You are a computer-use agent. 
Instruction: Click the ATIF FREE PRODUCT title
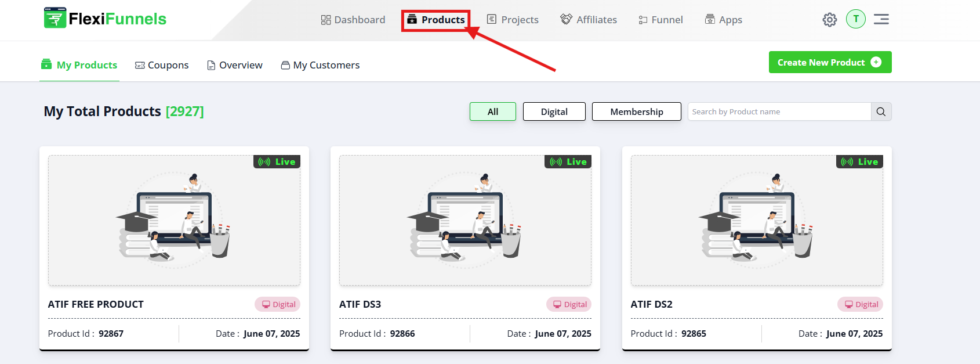click(96, 304)
